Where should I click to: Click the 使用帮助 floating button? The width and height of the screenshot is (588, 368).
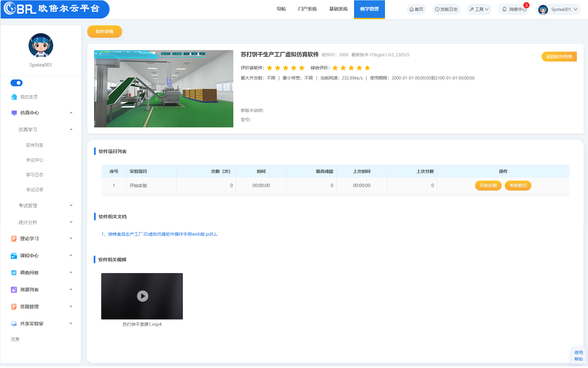point(578,356)
